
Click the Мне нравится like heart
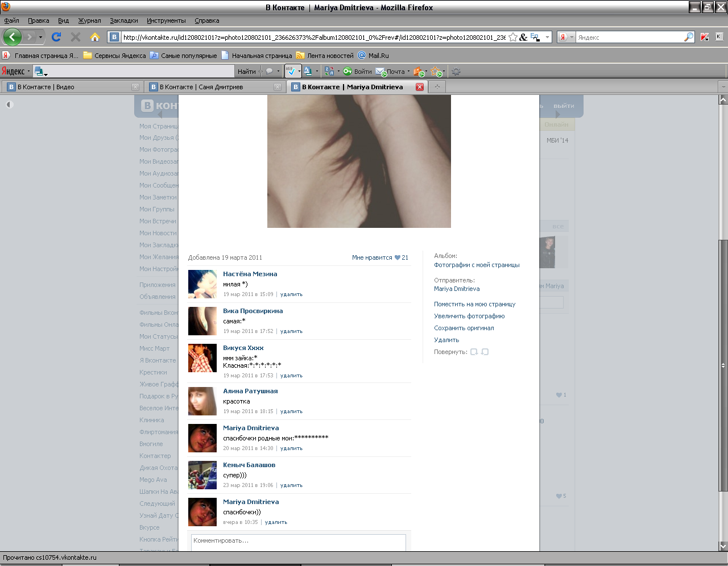pos(398,257)
